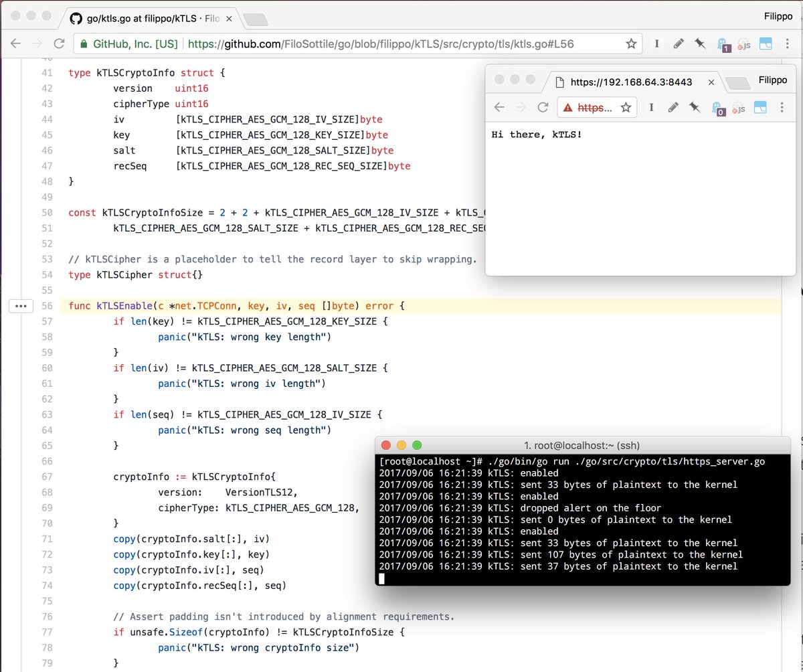This screenshot has height=672, width=803.
Task: Close the https://192.168.64.3:8443 tab
Action: pyautogui.click(x=711, y=82)
